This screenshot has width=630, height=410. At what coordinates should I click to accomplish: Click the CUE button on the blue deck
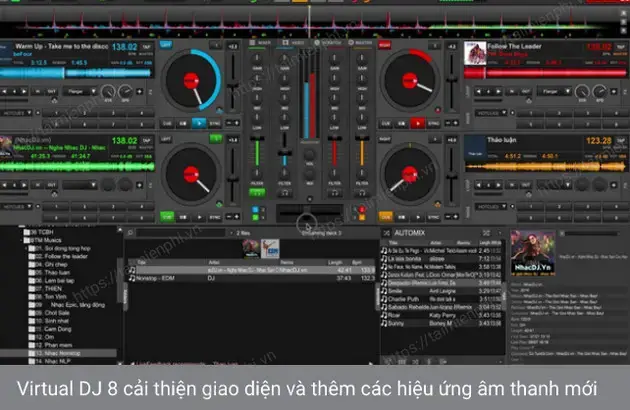click(x=167, y=123)
